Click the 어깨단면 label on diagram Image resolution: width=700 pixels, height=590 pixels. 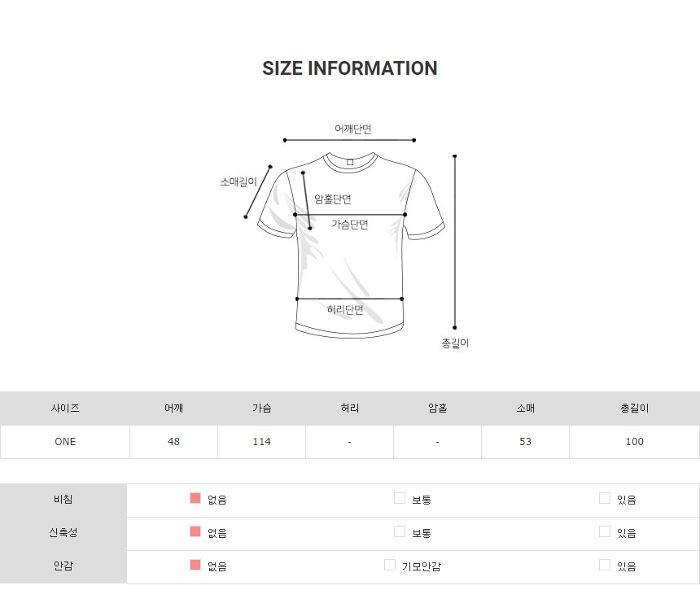(x=353, y=129)
